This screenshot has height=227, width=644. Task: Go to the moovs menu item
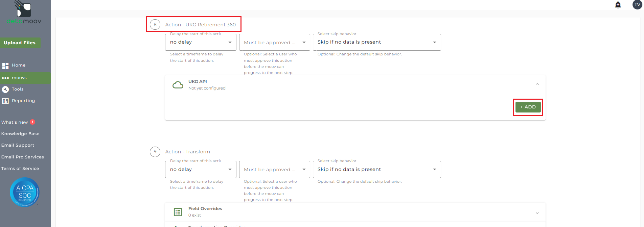pyautogui.click(x=19, y=78)
